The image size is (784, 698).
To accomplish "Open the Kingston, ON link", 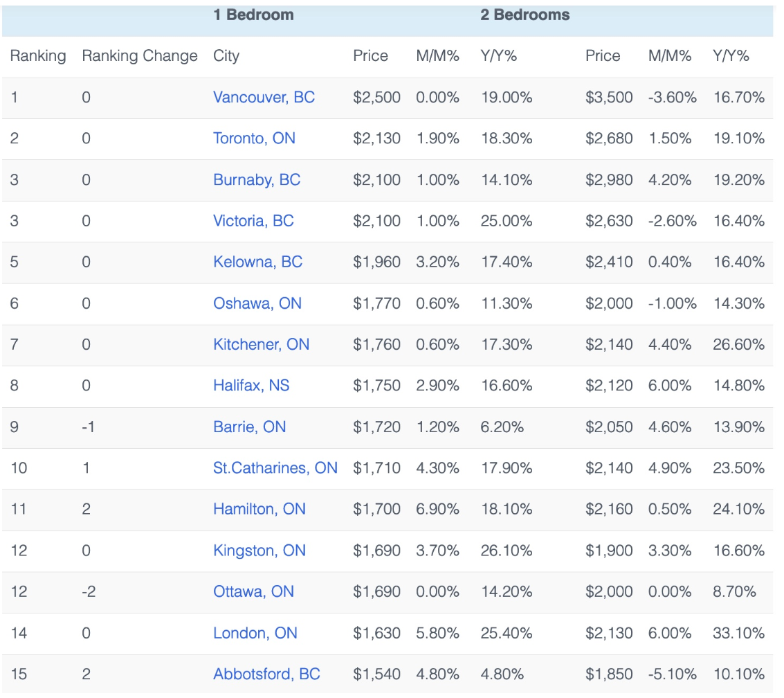I will click(x=259, y=551).
